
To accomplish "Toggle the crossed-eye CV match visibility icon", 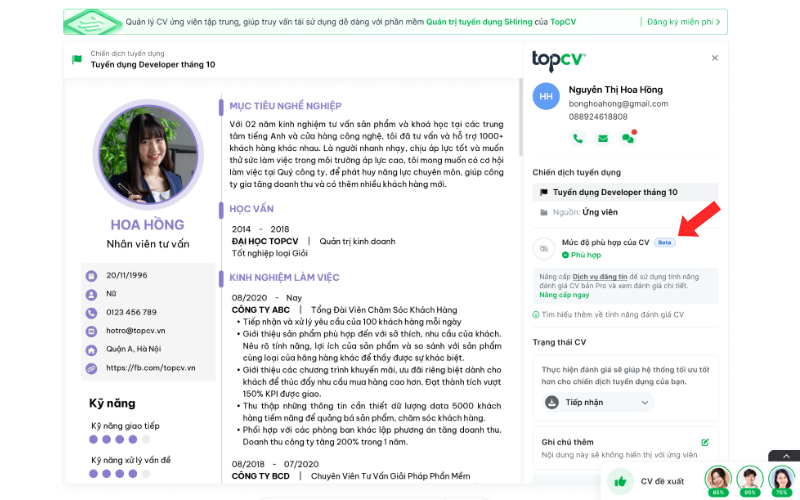I will tap(543, 248).
